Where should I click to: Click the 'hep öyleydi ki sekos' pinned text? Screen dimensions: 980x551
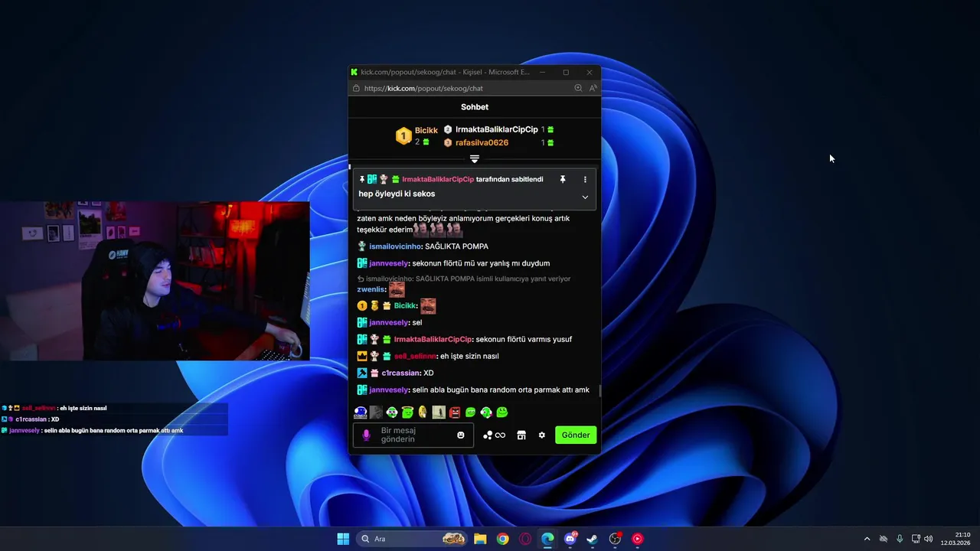click(x=397, y=194)
